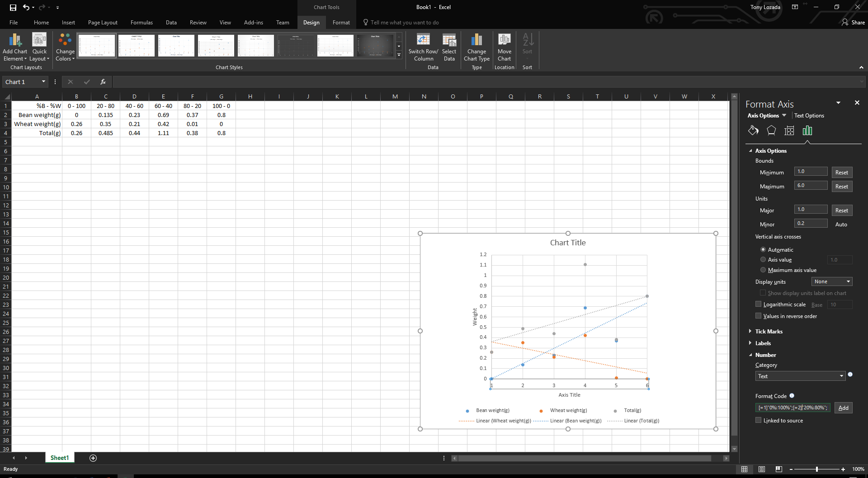
Task: Select the Axis Options chart icon
Action: 807,130
